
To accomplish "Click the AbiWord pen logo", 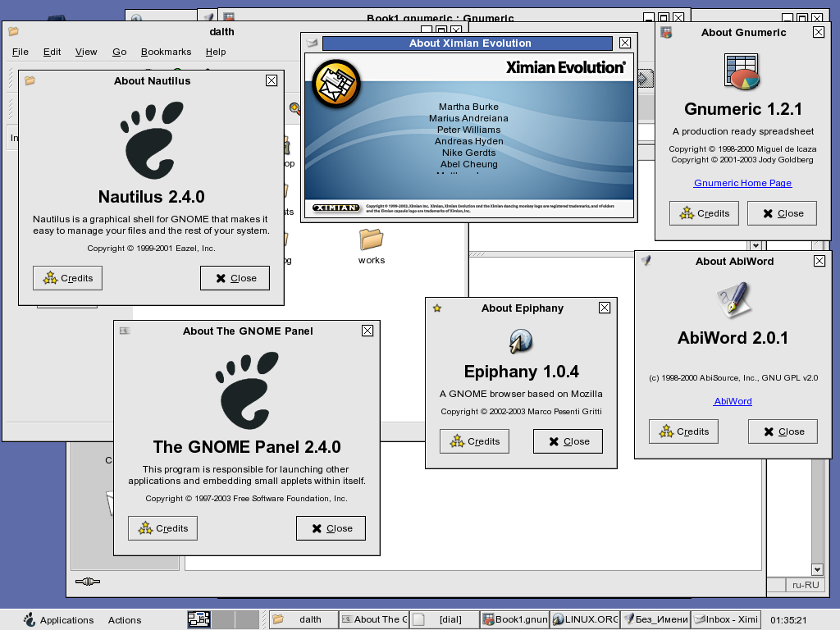I will tap(733, 299).
